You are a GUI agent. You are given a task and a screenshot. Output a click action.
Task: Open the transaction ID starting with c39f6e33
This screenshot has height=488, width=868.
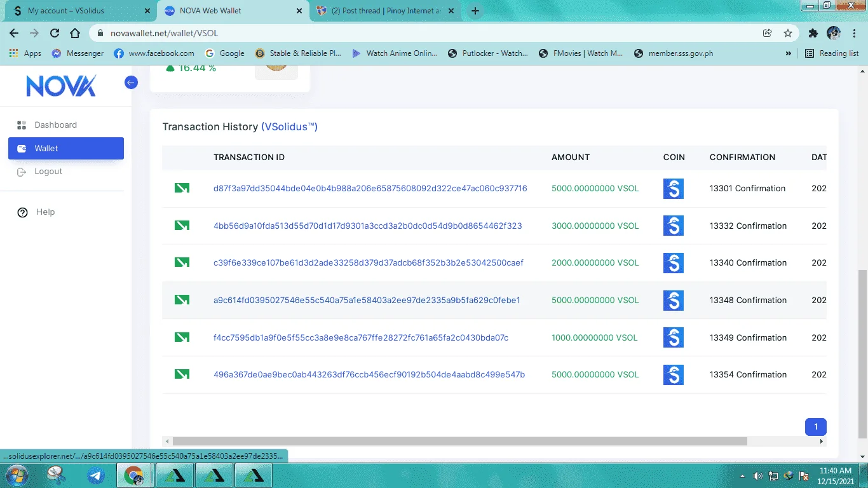tap(369, 262)
